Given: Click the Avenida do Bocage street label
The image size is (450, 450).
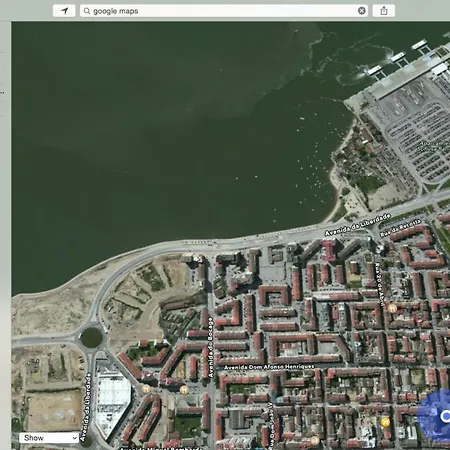Looking at the screenshot, I should 210,348.
